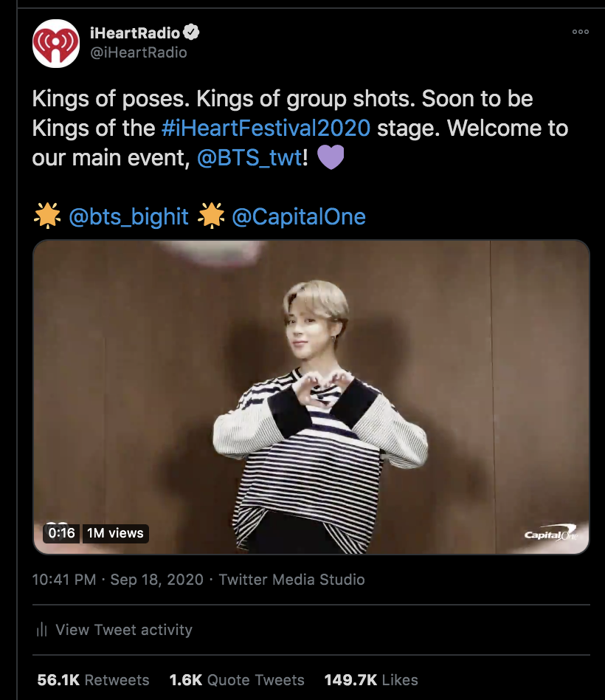Open the #iHeartFestival2020 hashtag
This screenshot has height=700, width=605.
[x=266, y=128]
